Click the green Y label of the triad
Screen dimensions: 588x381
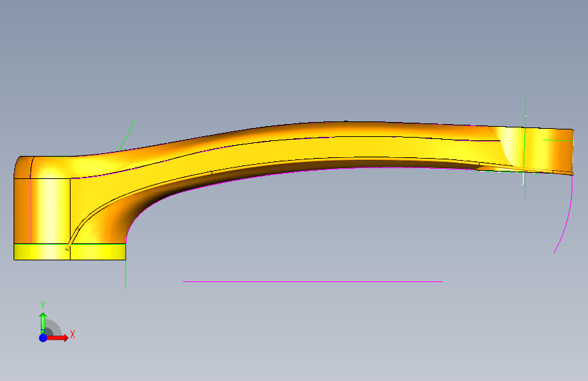point(43,305)
